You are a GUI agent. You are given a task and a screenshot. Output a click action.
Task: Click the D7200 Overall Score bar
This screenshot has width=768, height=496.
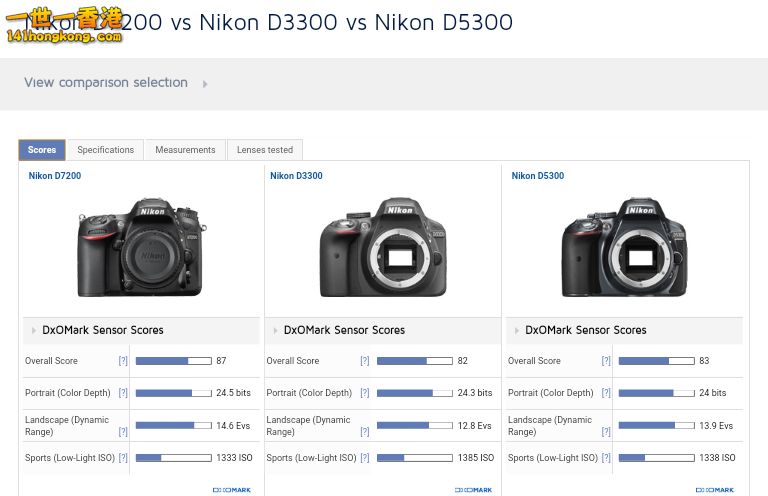[173, 361]
